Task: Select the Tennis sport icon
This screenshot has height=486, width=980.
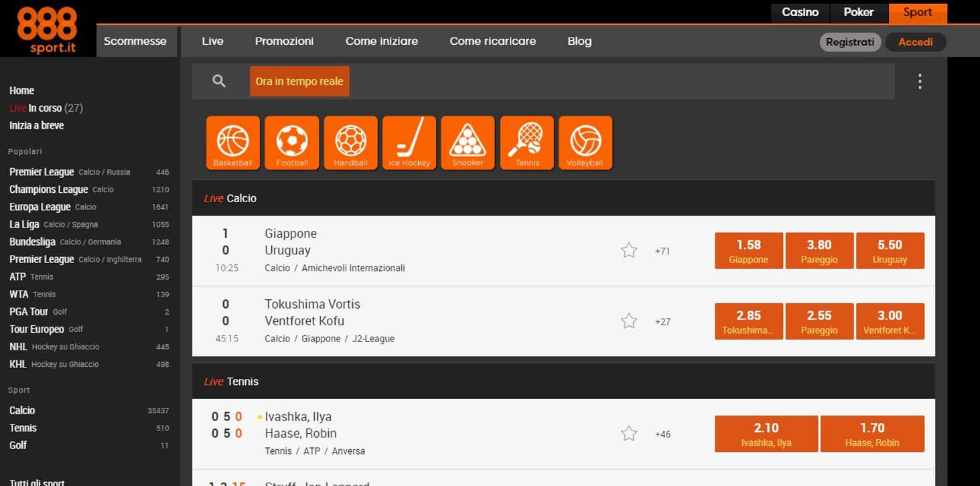Action: point(527,143)
